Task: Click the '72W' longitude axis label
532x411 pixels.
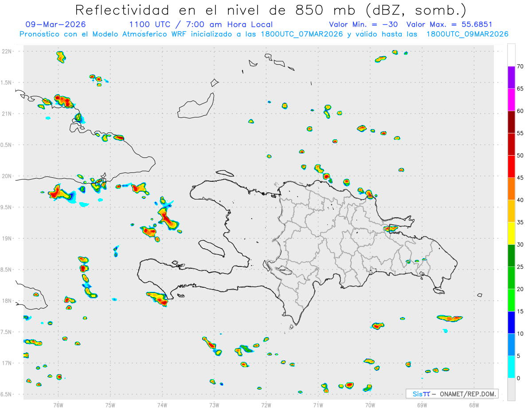Action: [x=266, y=404]
